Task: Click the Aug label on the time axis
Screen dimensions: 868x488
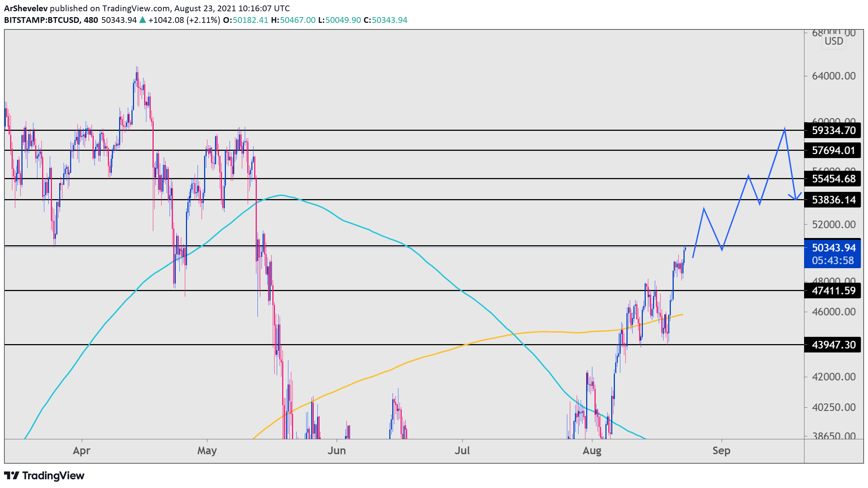Action: coord(592,451)
